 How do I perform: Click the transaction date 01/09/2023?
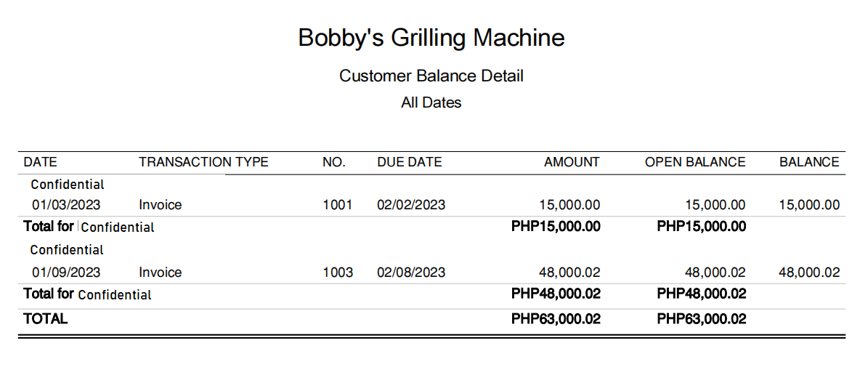click(66, 273)
